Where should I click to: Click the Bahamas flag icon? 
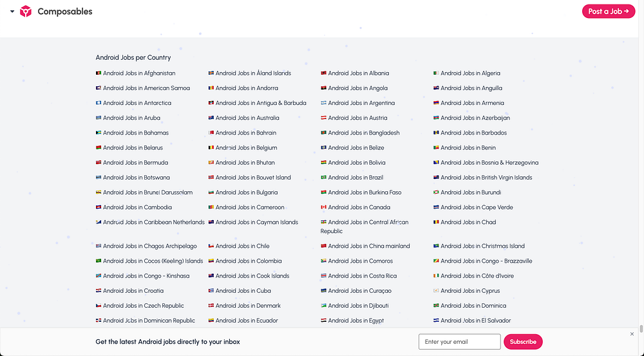point(99,133)
